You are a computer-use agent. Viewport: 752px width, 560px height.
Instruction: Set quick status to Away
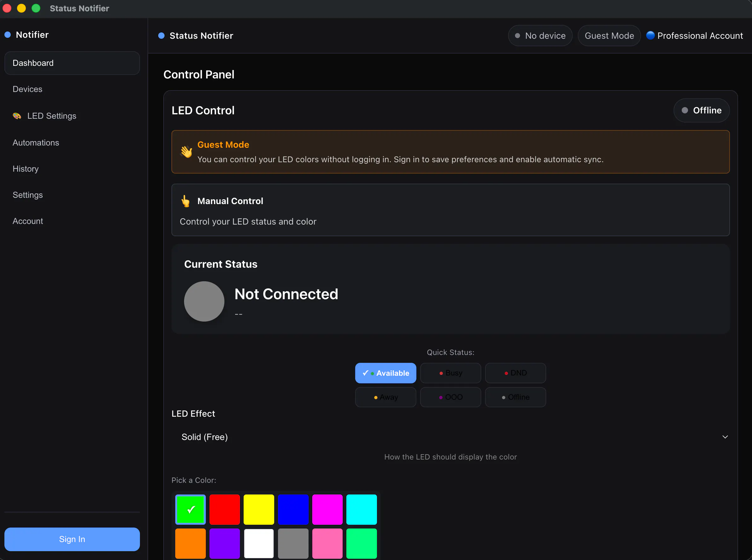tap(385, 397)
